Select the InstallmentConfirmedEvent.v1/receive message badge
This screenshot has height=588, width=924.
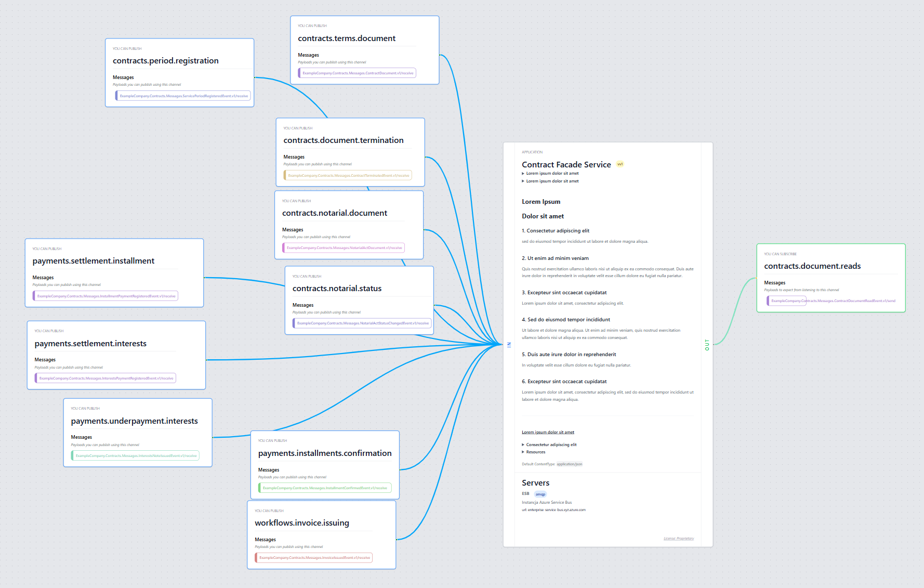(x=325, y=488)
